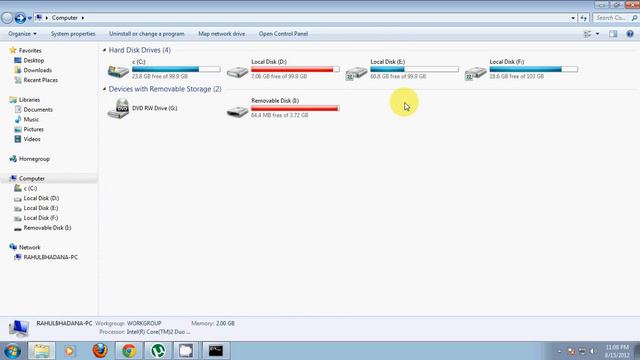Select Network in navigation pane
Screen dimensions: 640x360
[x=29, y=247]
